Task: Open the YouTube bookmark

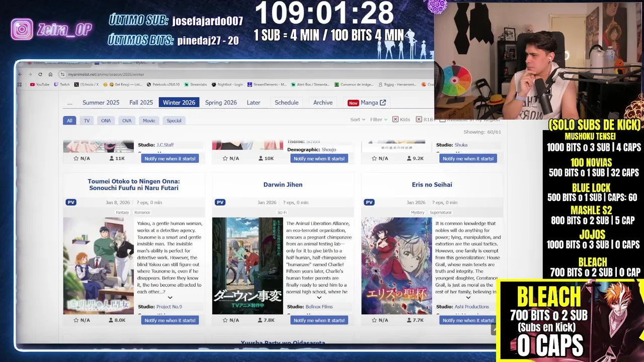Action: pos(40,84)
